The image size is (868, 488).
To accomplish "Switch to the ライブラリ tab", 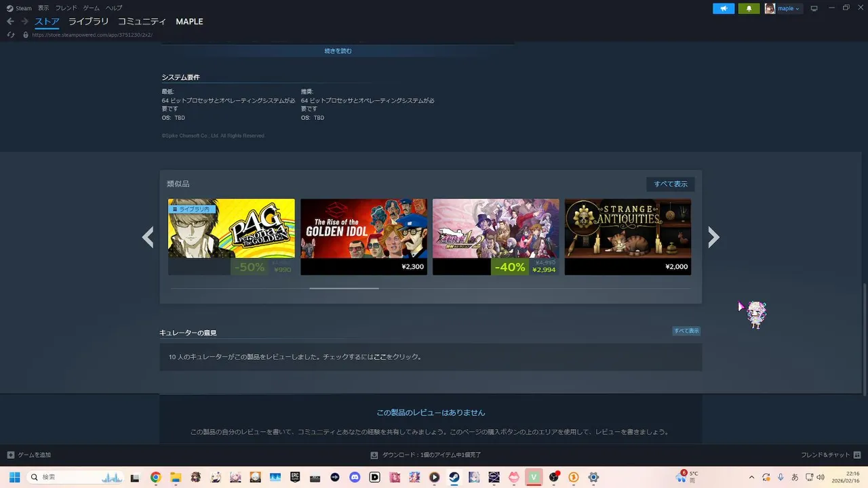I will tap(88, 22).
